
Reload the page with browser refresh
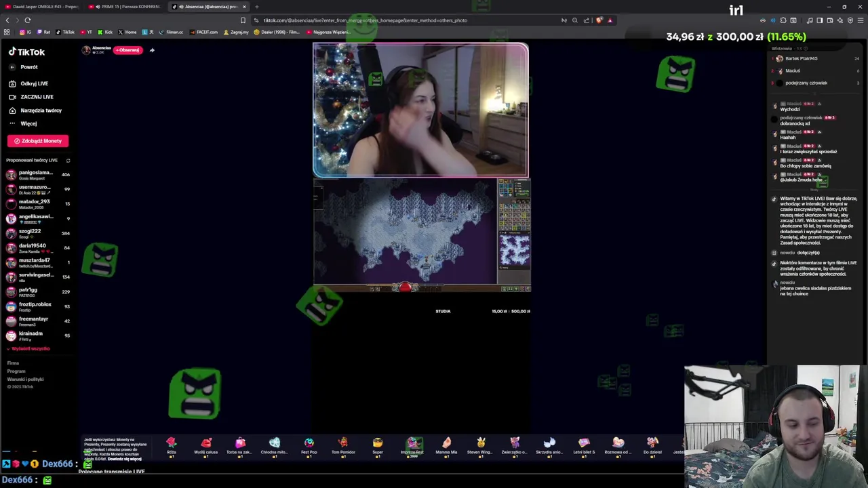coord(28,20)
